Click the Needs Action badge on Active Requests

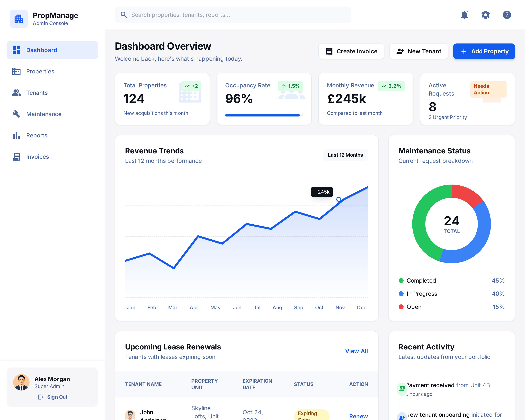[488, 89]
